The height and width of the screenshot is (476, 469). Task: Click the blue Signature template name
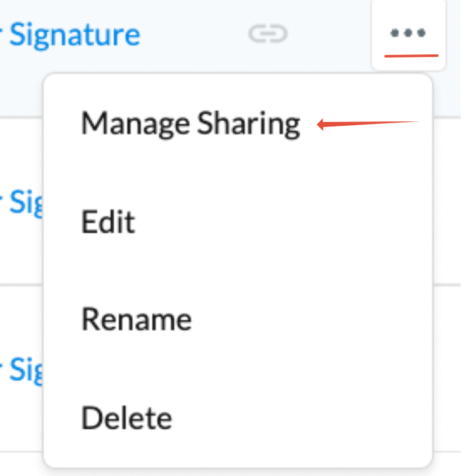tap(75, 35)
